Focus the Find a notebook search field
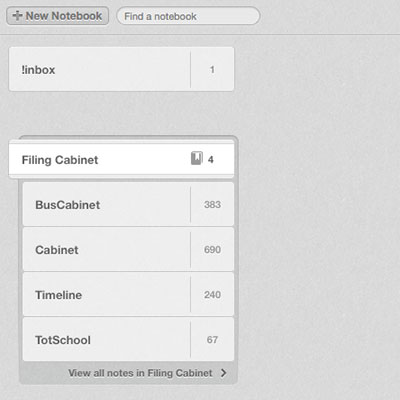Screen dimensions: 400x400 point(188,16)
